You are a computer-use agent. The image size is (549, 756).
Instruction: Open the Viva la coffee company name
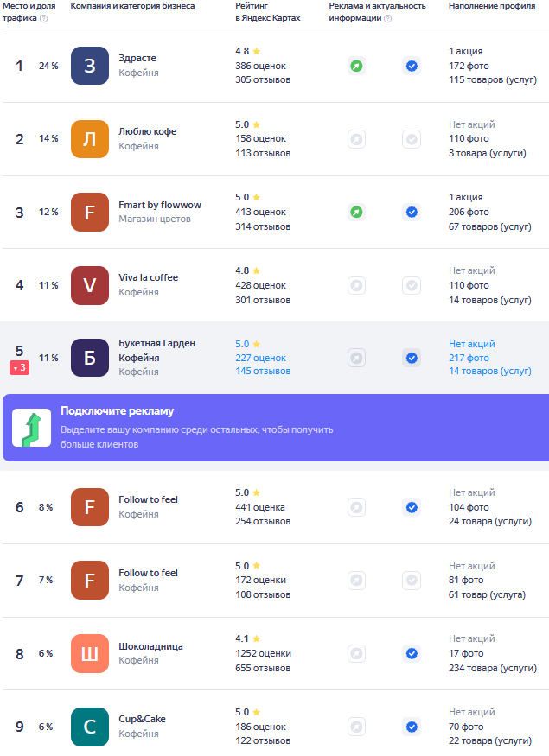point(148,277)
